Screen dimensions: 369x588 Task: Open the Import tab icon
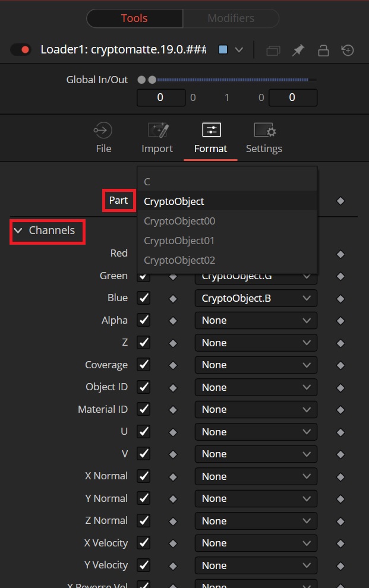point(157,131)
